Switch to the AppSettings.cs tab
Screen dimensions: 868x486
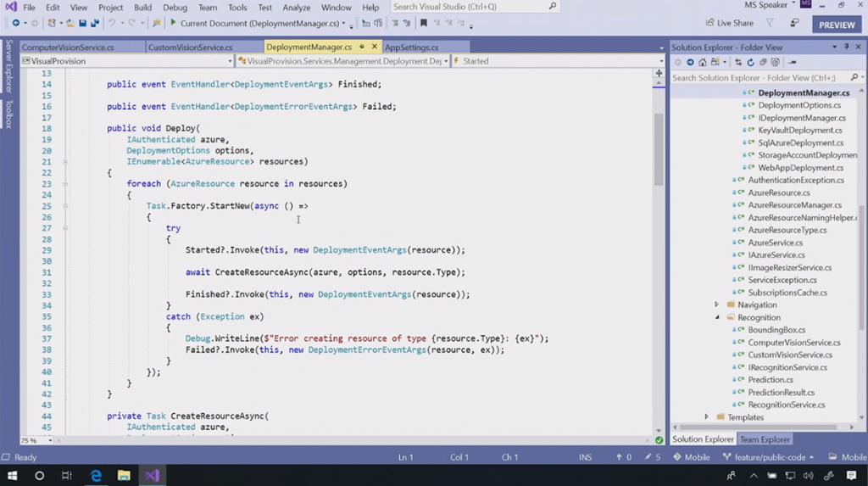coord(412,47)
